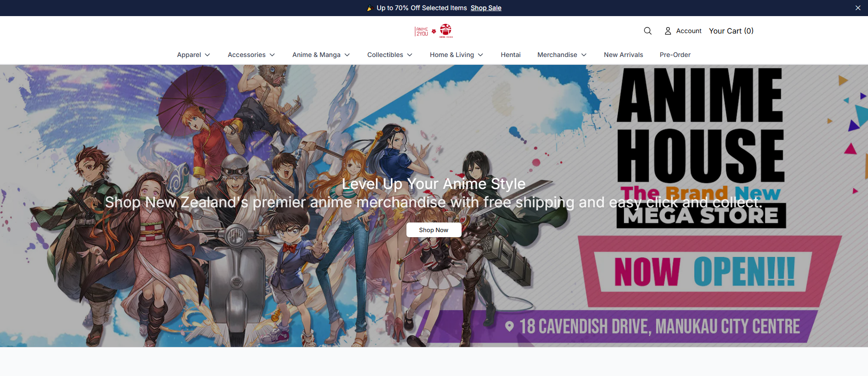Open the search magnifier icon
Viewport: 868px width, 376px height.
(x=647, y=31)
